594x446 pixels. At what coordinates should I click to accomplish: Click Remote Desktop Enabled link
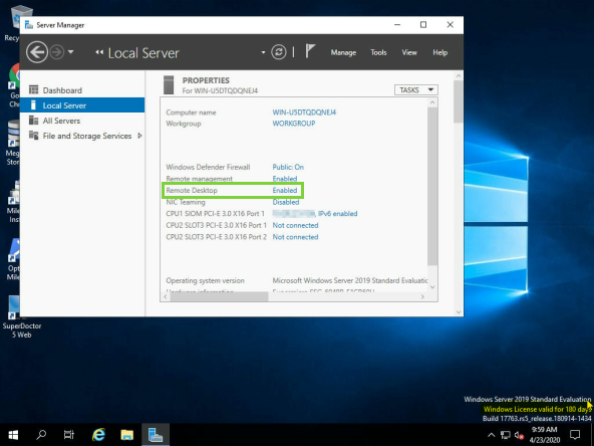click(284, 190)
